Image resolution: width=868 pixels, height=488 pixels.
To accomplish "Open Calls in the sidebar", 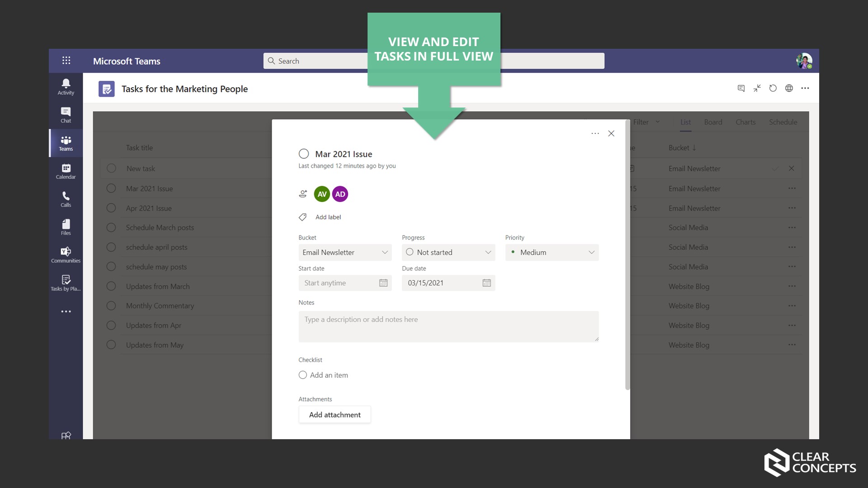I will [x=66, y=199].
